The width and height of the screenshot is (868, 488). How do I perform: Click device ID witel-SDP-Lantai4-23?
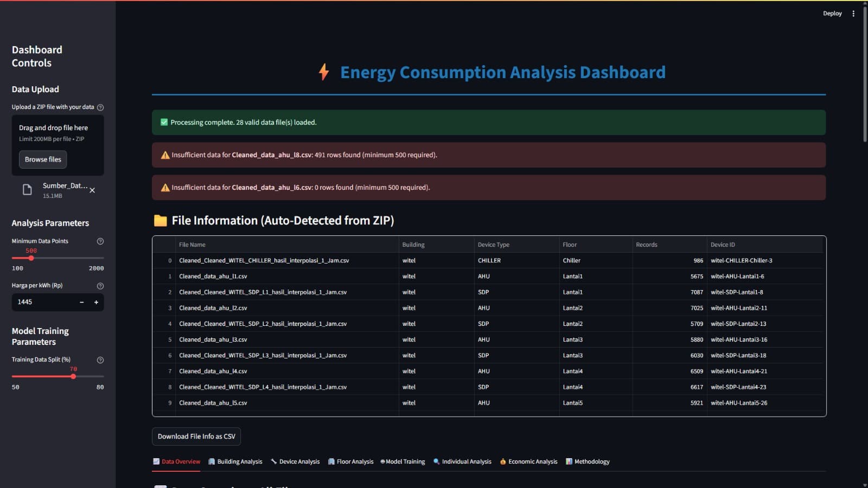click(765, 387)
